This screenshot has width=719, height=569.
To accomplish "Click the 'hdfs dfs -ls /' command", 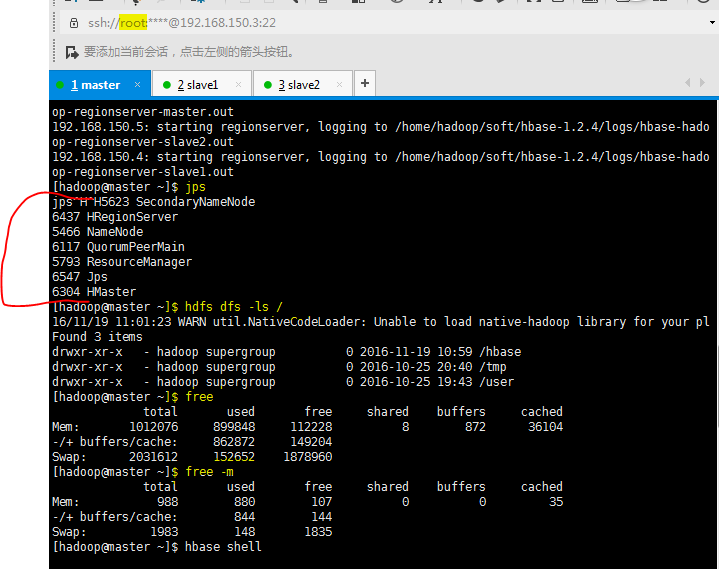I will click(x=234, y=307).
